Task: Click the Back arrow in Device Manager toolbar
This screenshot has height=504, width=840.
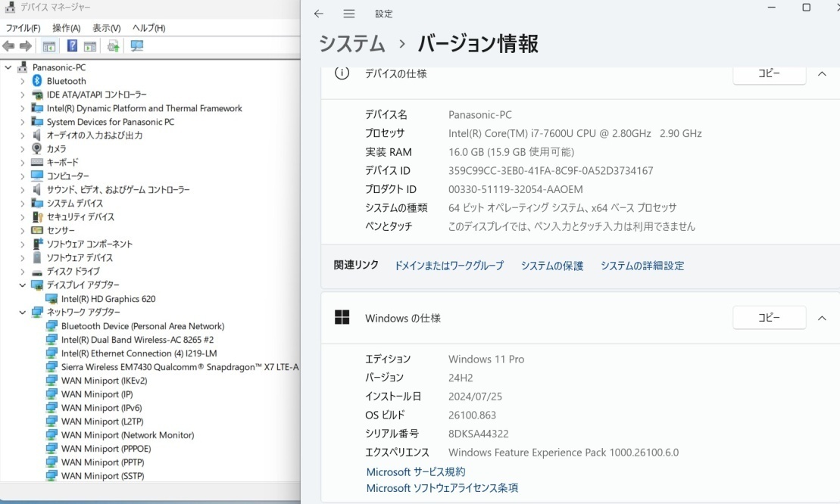Action: [x=8, y=46]
